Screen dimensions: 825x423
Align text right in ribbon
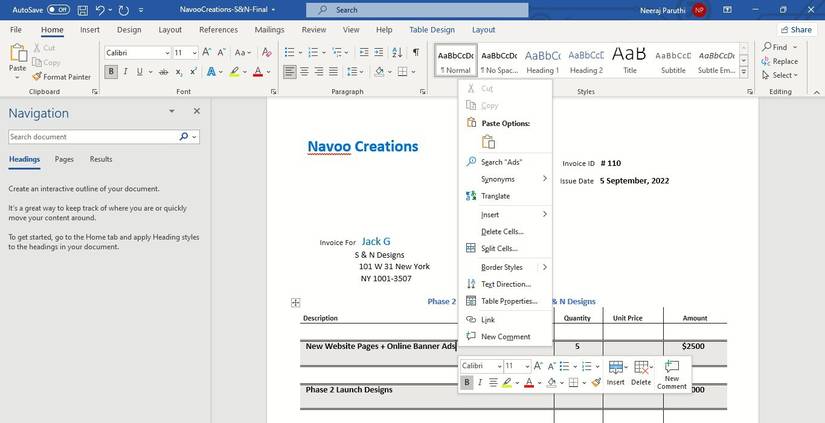click(x=319, y=72)
